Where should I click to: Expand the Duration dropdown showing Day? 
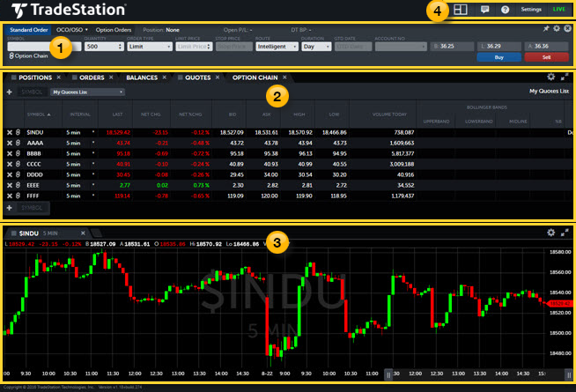click(316, 47)
